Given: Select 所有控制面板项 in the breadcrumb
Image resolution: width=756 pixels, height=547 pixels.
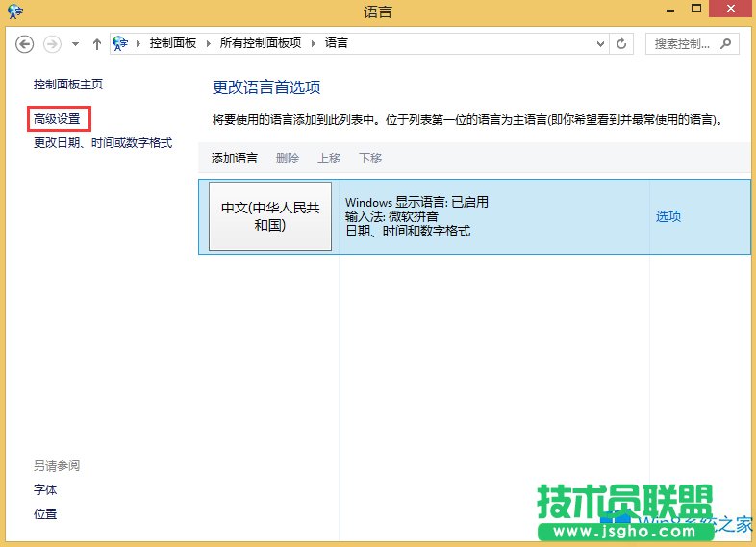Looking at the screenshot, I should click(261, 43).
